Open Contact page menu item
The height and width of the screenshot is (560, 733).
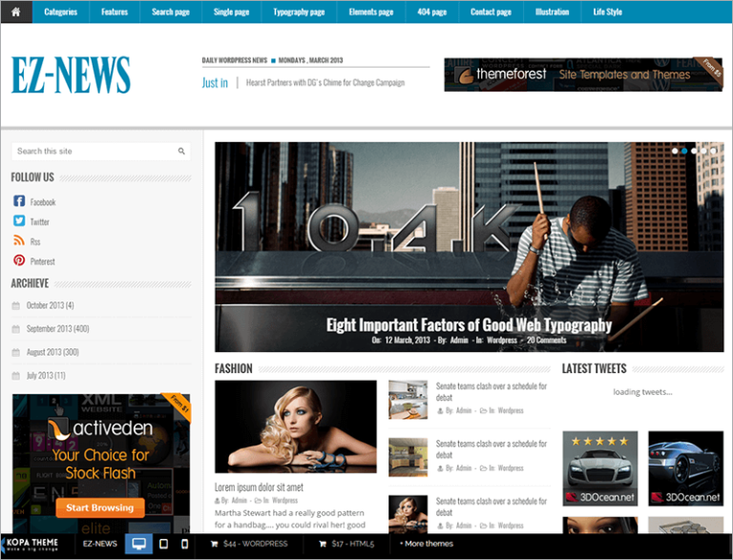[491, 11]
